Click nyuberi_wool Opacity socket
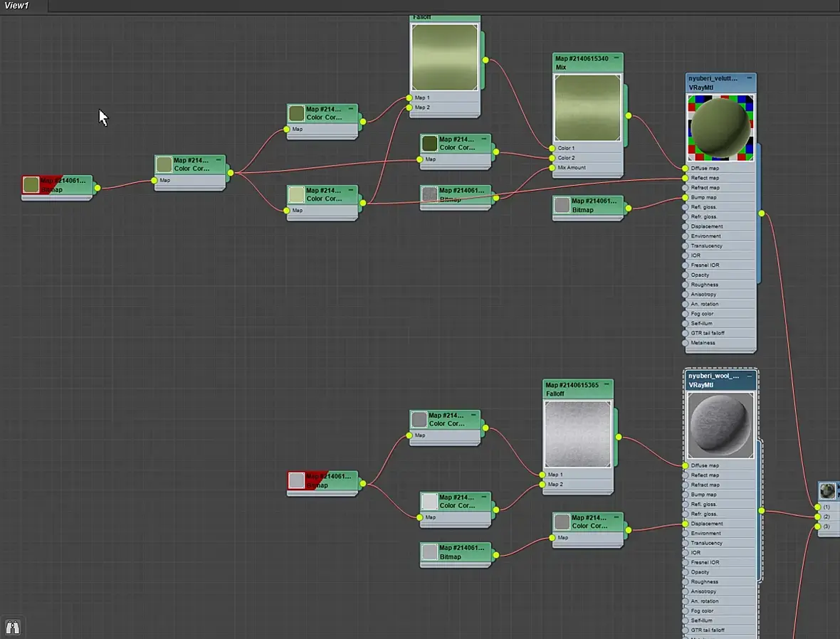This screenshot has width=840, height=639. (x=686, y=572)
